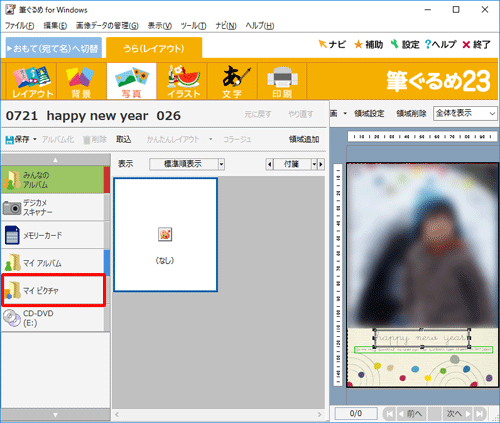Click 領域追加 button
The height and width of the screenshot is (423, 500).
click(304, 139)
